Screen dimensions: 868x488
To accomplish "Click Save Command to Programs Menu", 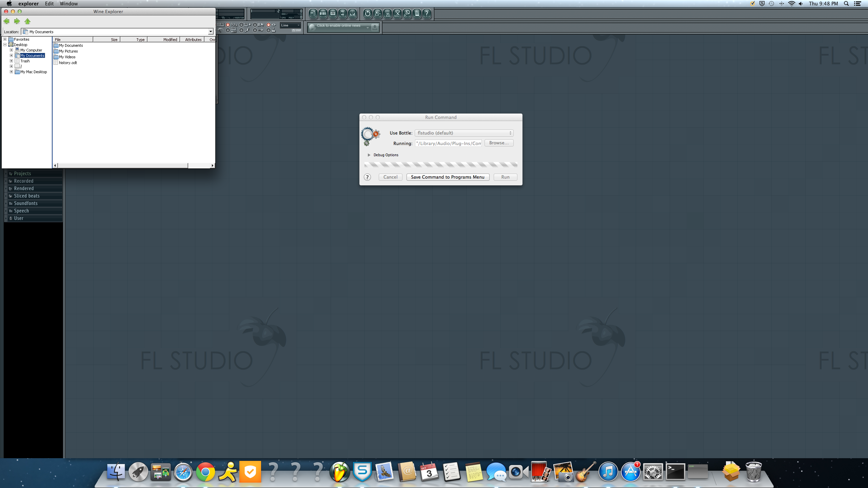I will click(448, 177).
